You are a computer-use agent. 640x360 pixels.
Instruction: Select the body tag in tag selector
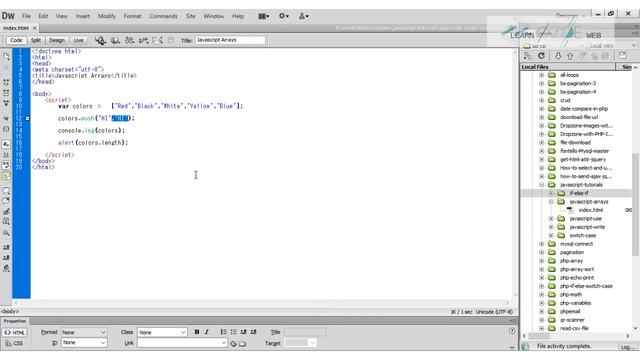9,311
